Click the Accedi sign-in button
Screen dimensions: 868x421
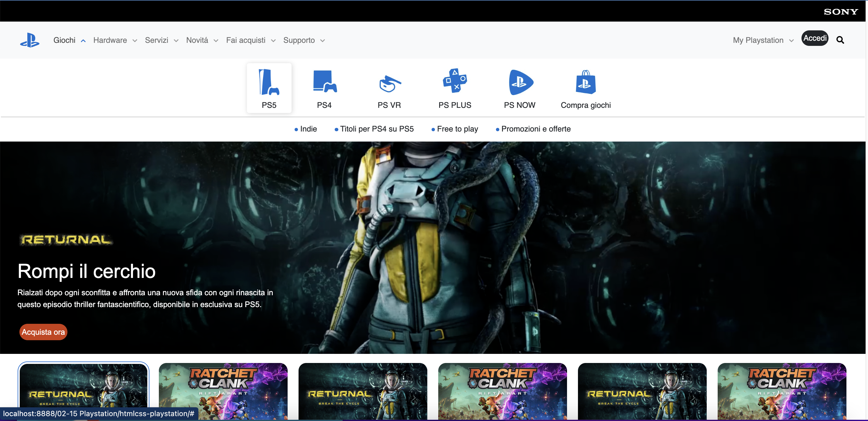tap(815, 38)
